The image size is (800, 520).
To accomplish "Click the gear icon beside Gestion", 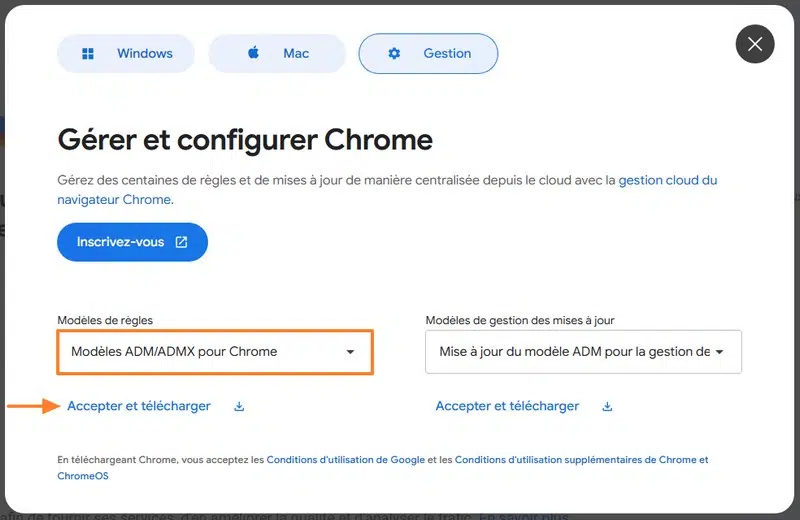I will tap(394, 54).
